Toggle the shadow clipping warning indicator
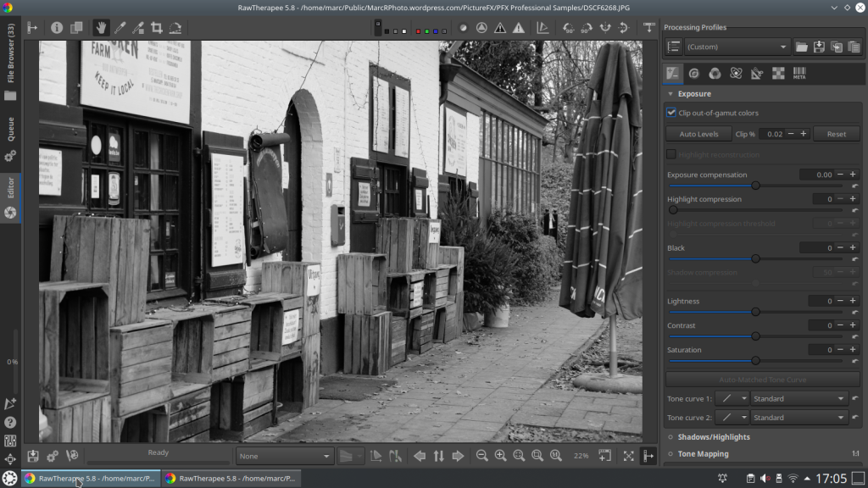The image size is (868, 488). tap(500, 27)
